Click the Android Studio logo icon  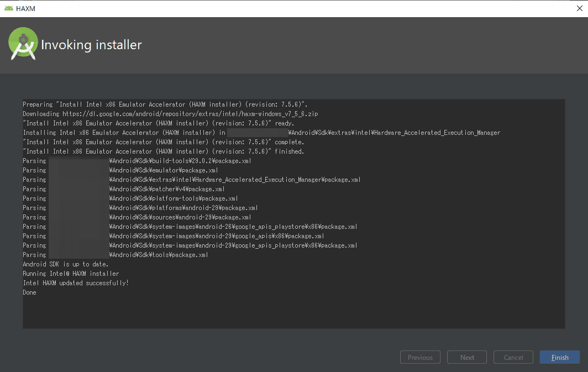[x=23, y=44]
